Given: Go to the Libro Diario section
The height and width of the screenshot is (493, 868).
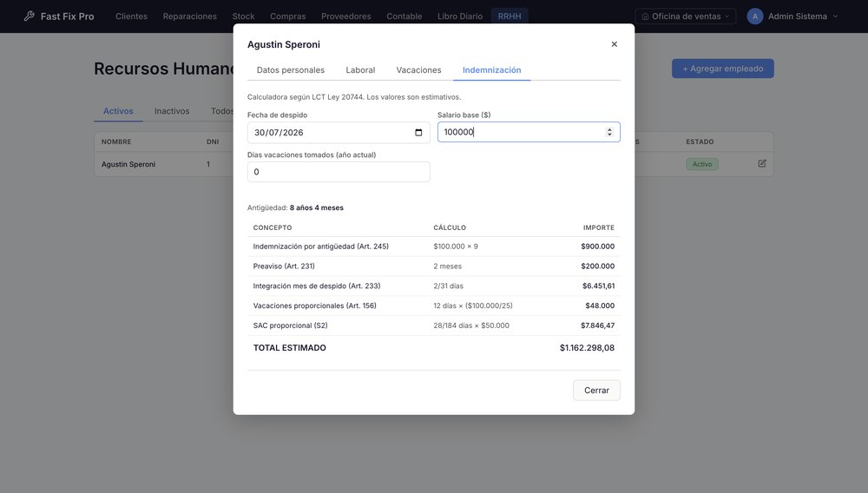Looking at the screenshot, I should (460, 16).
